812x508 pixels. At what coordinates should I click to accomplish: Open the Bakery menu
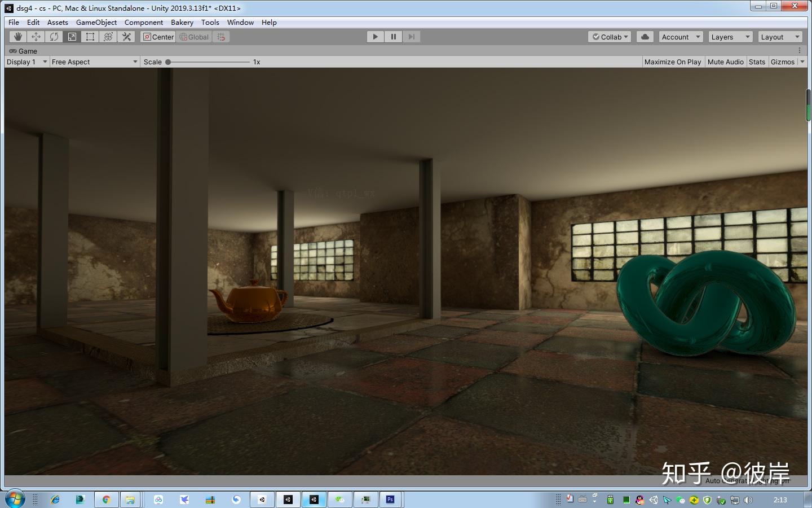point(182,22)
